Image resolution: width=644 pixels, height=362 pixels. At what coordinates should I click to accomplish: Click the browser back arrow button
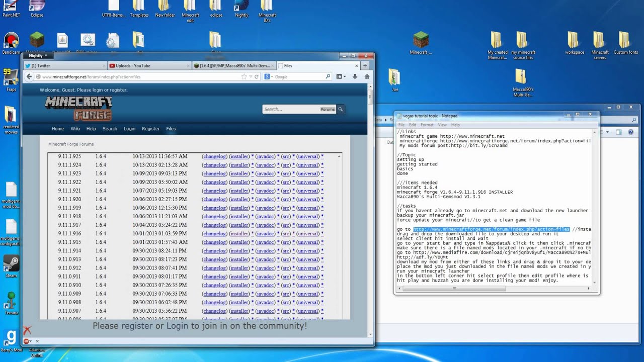click(x=29, y=76)
